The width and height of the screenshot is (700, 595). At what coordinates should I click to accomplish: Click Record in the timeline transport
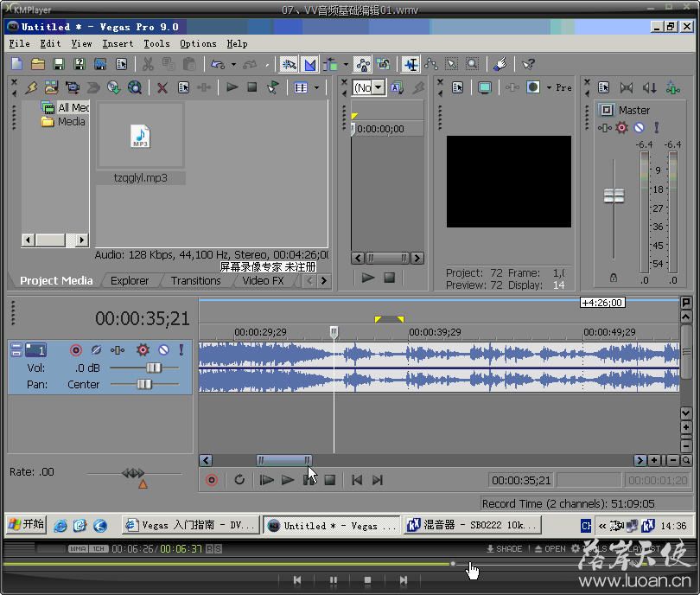[x=212, y=480]
